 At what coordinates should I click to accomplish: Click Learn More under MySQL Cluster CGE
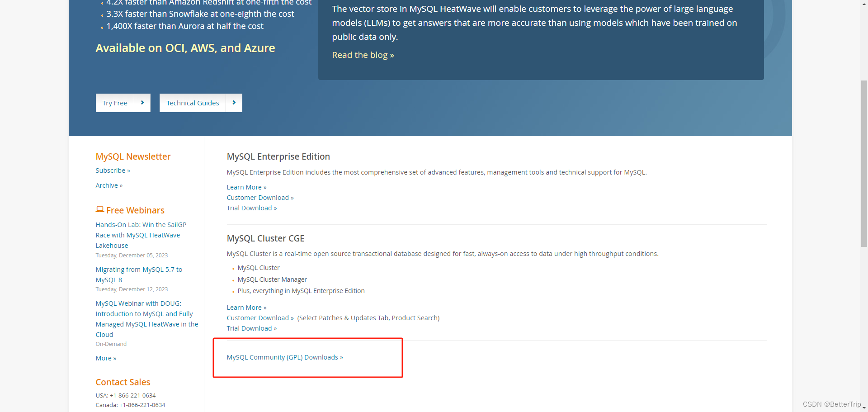[247, 308]
